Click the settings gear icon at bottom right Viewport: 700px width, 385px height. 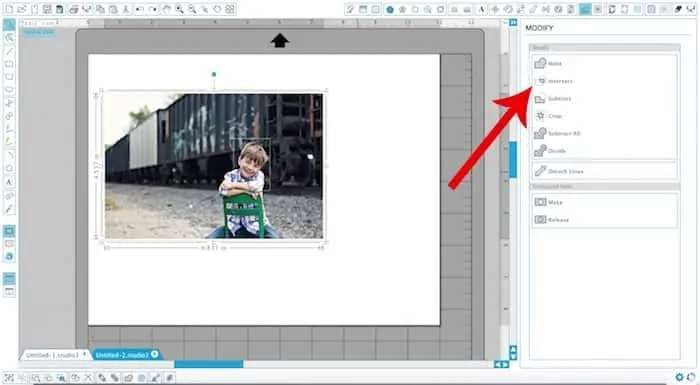[679, 377]
